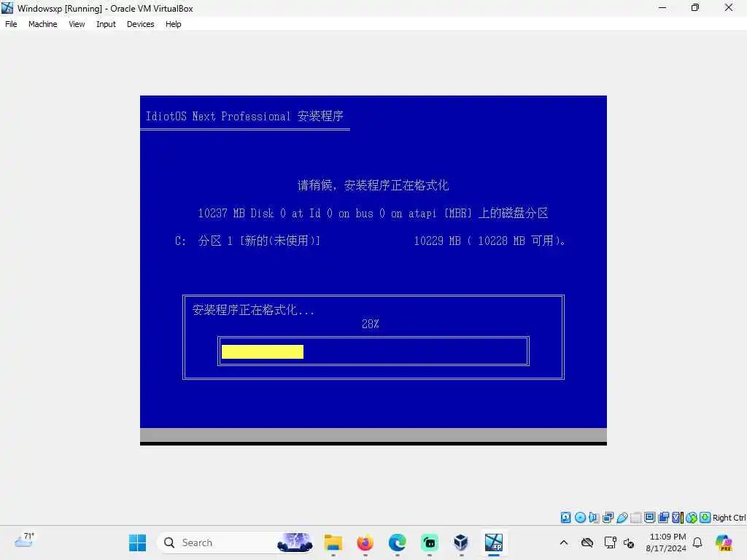Restore down the VirtualBox window
The width and height of the screenshot is (747, 560).
click(x=695, y=7)
